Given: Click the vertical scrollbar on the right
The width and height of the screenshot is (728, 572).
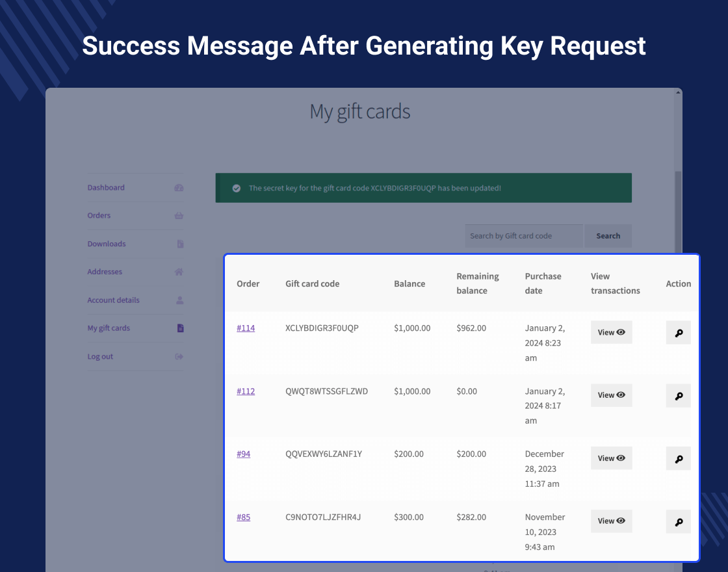Looking at the screenshot, I should [x=678, y=195].
